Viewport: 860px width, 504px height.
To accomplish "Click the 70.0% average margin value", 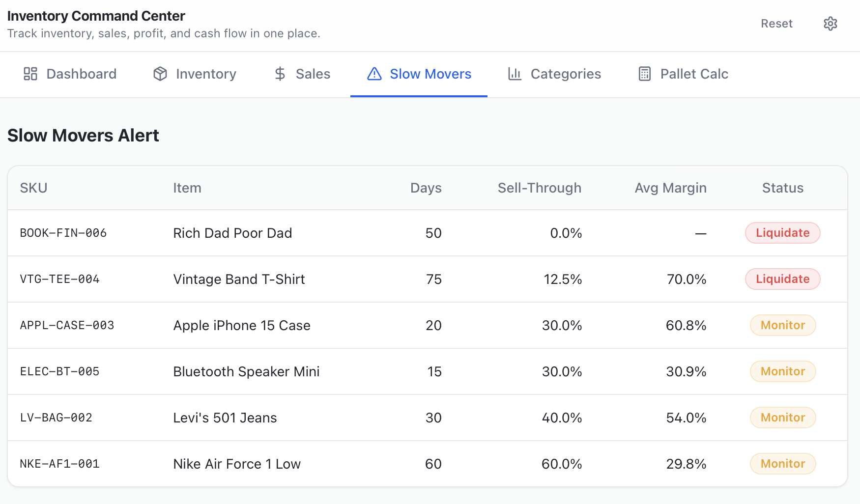I will pos(687,279).
